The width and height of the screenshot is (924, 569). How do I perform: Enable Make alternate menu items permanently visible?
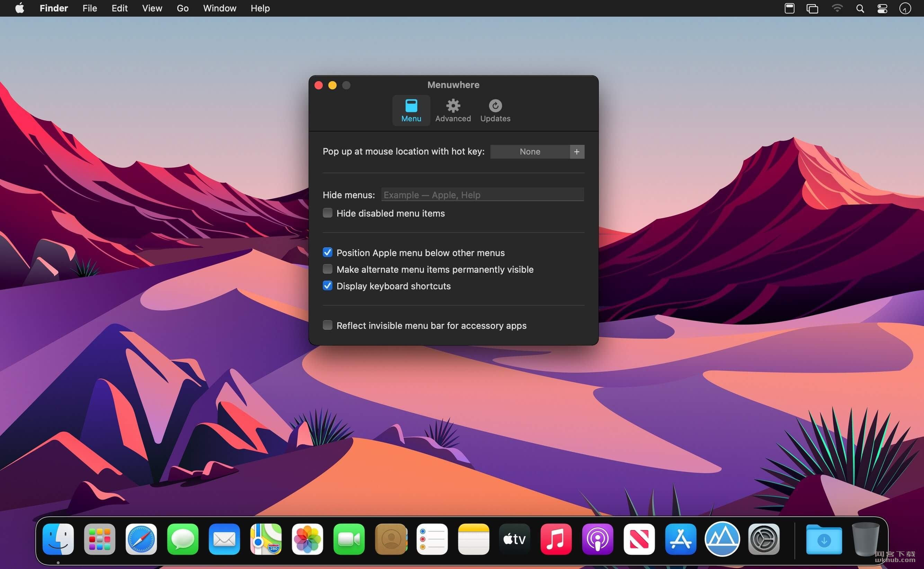(328, 269)
